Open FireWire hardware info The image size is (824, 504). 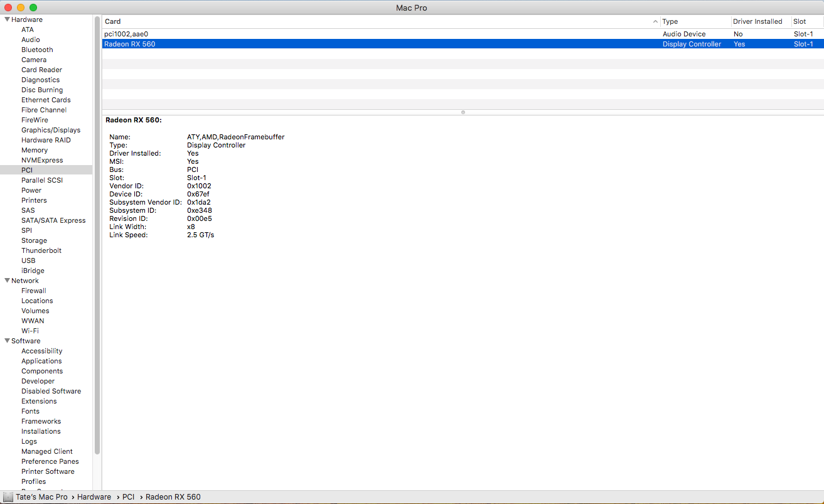coord(35,120)
